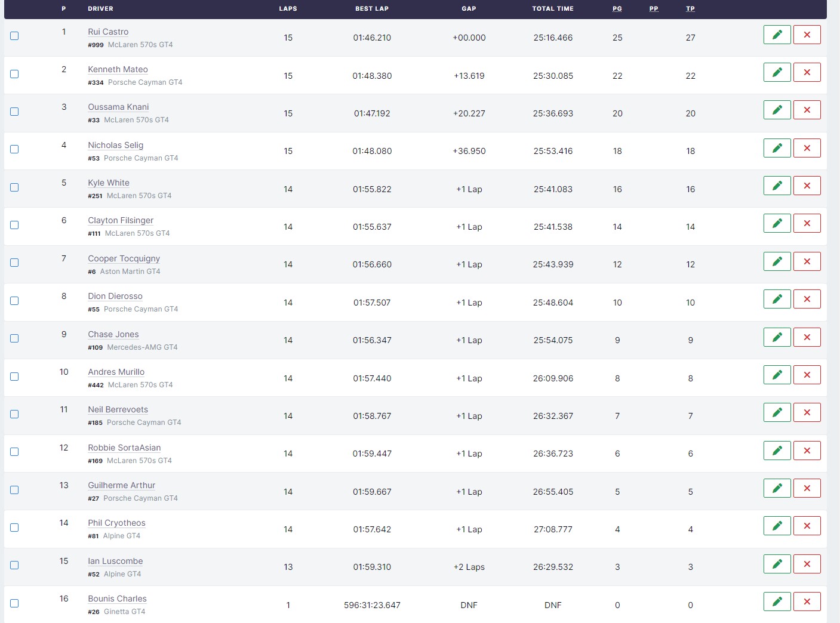This screenshot has height=623, width=840.
Task: Delete Robbie SortaAsian's result row
Action: click(x=807, y=451)
